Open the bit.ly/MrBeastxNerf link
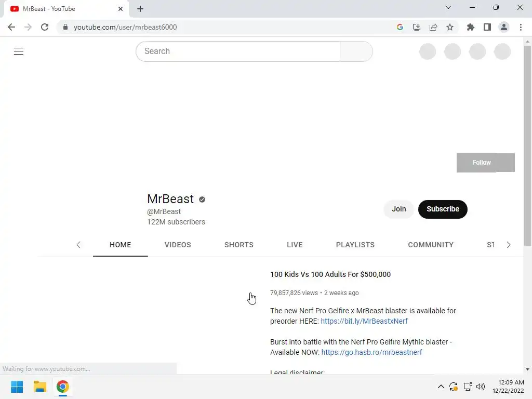 [364, 321]
